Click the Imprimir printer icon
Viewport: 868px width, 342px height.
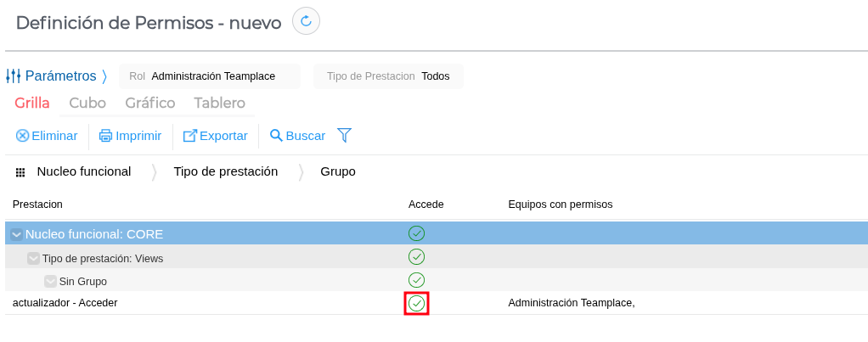pyautogui.click(x=105, y=136)
